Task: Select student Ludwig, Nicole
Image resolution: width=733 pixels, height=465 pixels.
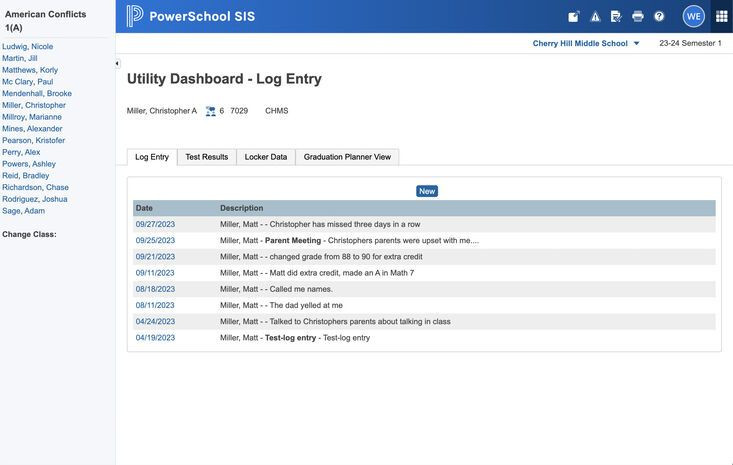Action: [28, 47]
